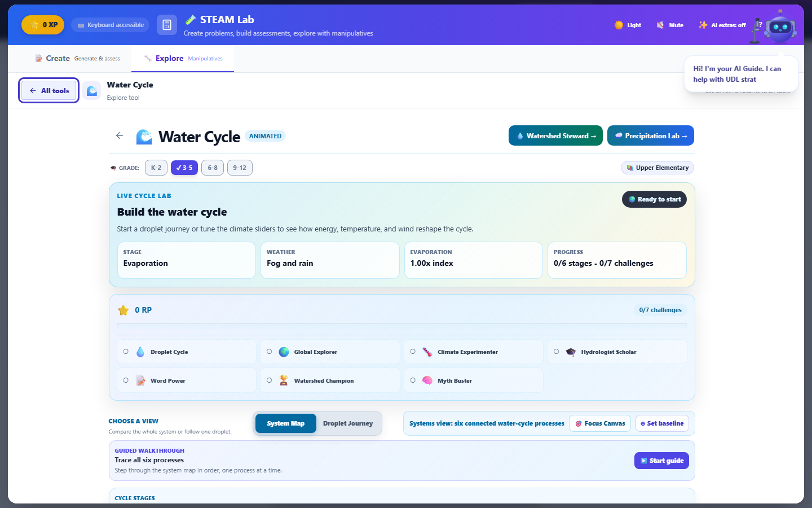Click the Progress 0/6 stages card

(617, 260)
